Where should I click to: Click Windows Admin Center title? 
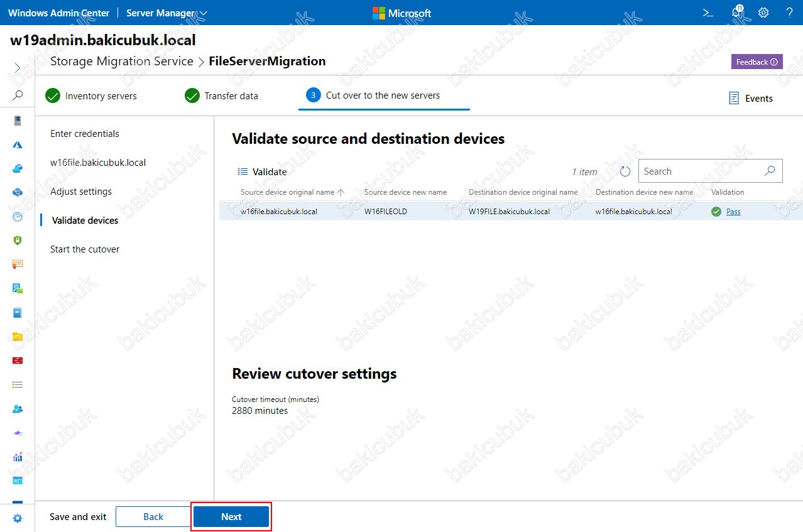(58, 13)
